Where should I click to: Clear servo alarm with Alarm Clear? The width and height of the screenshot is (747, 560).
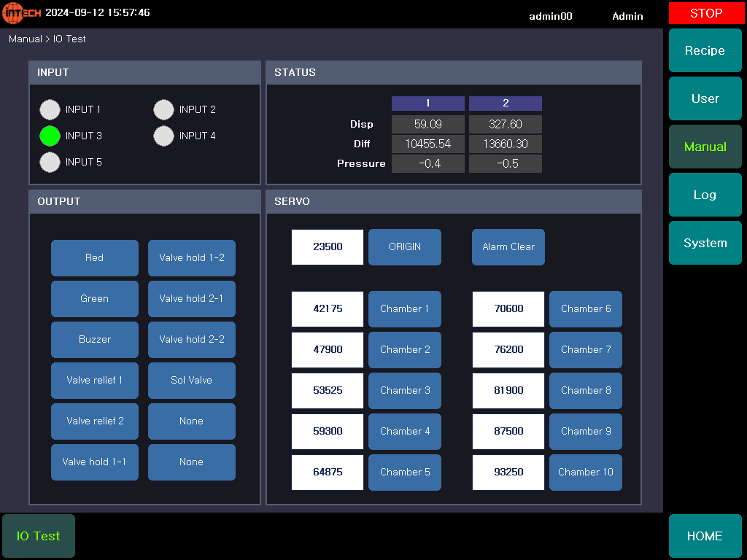(x=508, y=247)
